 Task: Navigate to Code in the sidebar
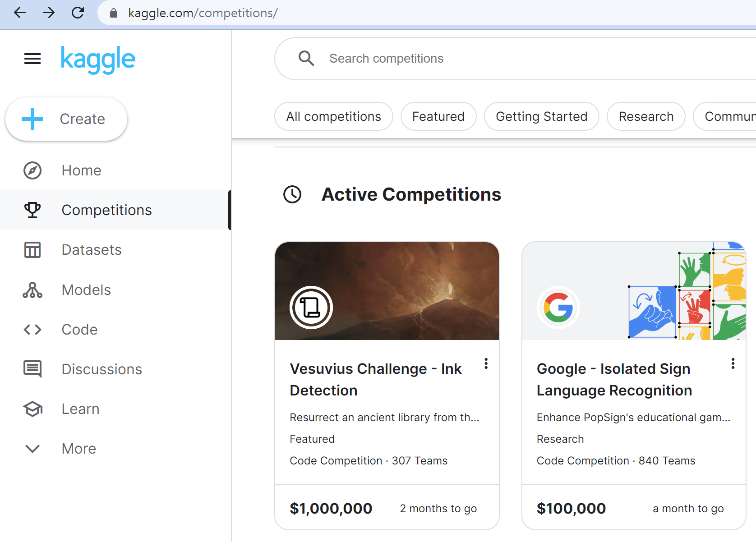click(x=115, y=330)
